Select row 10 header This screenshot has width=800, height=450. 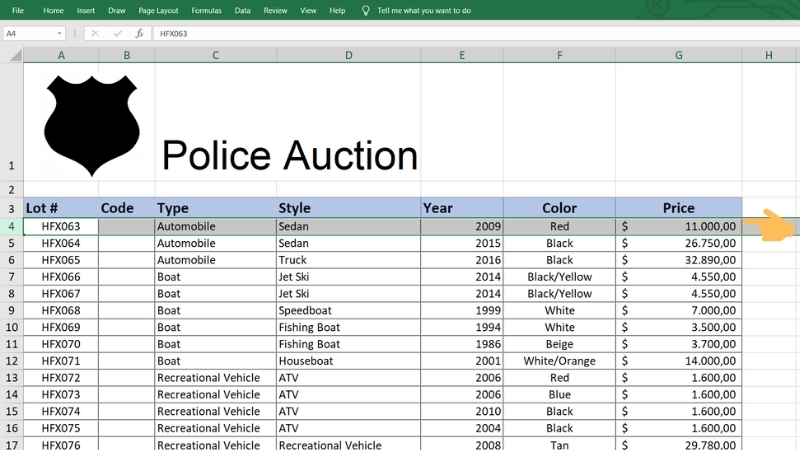11,327
